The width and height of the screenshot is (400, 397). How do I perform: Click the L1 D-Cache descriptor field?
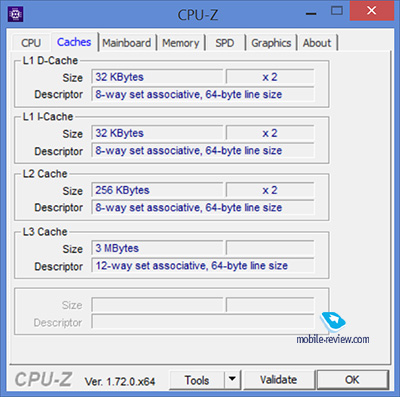pyautogui.click(x=203, y=94)
